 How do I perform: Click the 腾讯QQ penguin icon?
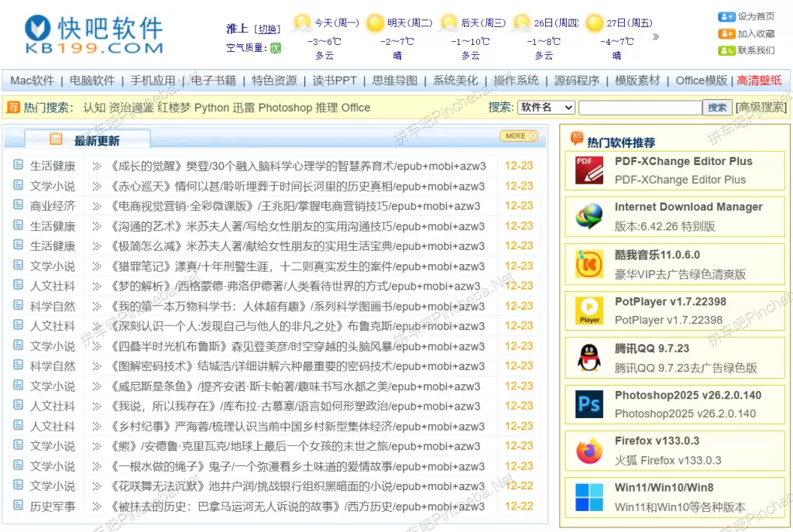589,357
